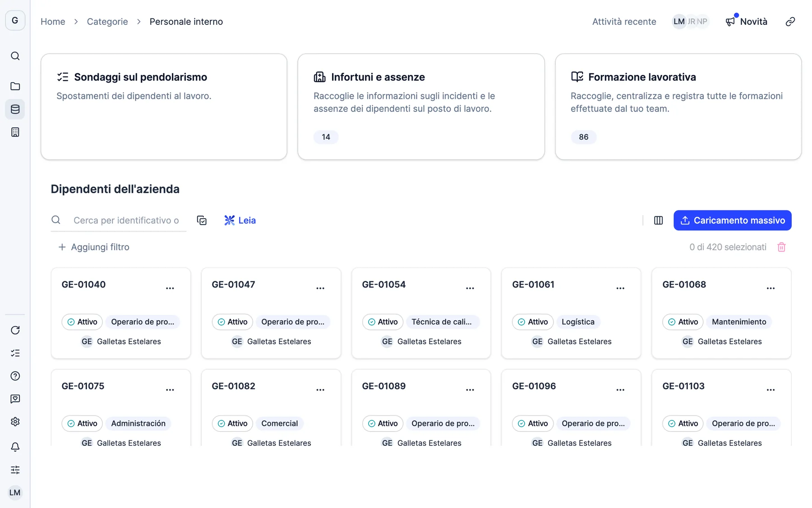Open the options menu for GE-01040

pyautogui.click(x=170, y=288)
